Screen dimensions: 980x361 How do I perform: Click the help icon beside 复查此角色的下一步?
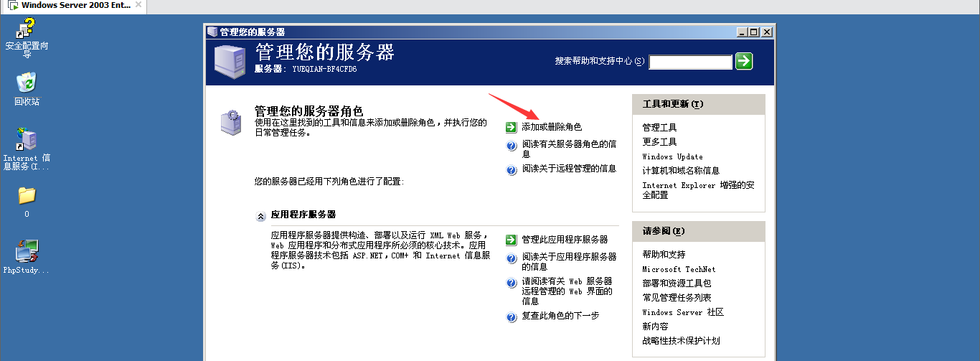pos(512,317)
